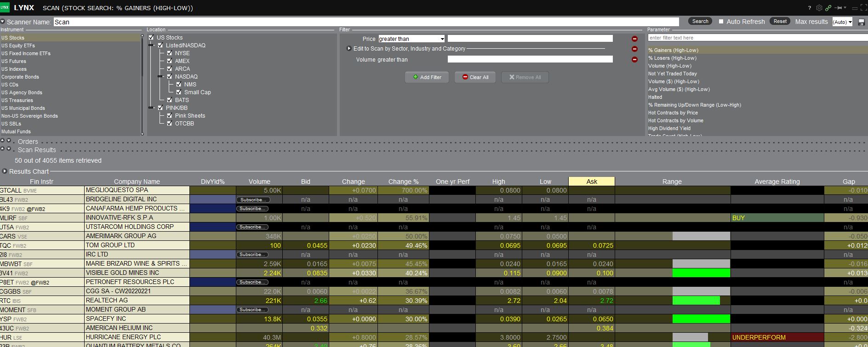Viewport: 868px width, 347px height.
Task: Open the hexagon settings icon in title bar
Action: click(819, 8)
